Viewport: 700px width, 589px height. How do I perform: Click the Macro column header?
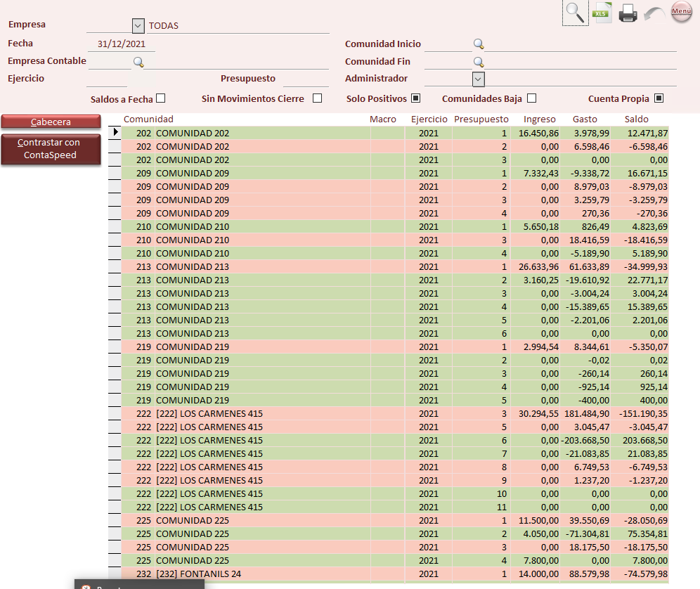[x=382, y=119]
